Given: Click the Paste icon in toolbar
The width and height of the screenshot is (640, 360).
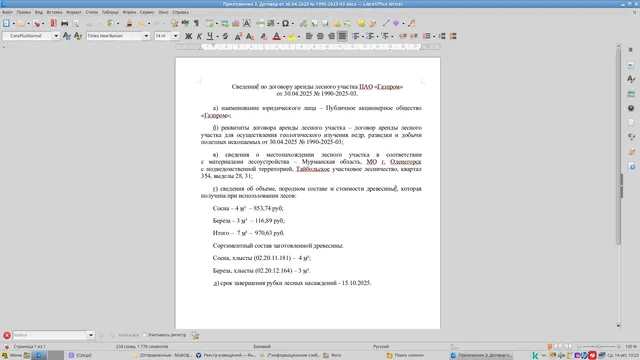Looking at the screenshot, I should click(111, 24).
